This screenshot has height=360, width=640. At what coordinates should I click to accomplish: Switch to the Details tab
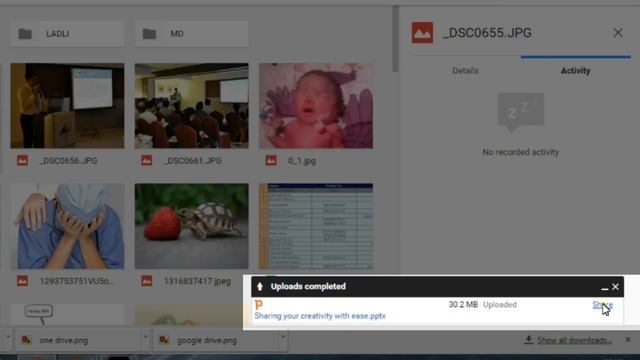pyautogui.click(x=465, y=71)
